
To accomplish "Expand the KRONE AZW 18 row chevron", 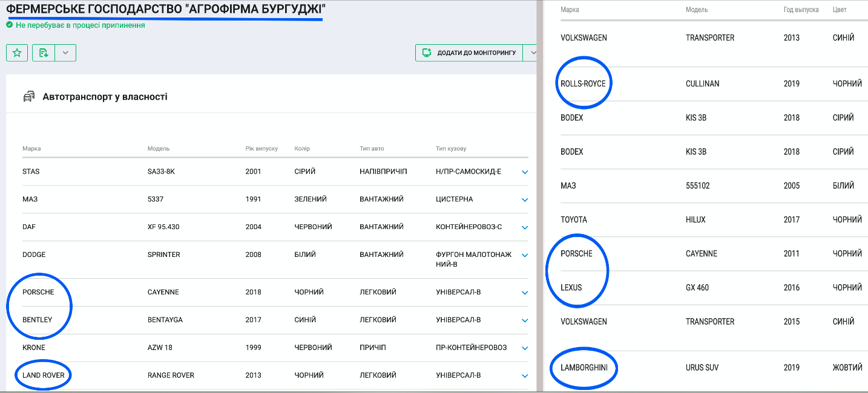I will pyautogui.click(x=525, y=349).
